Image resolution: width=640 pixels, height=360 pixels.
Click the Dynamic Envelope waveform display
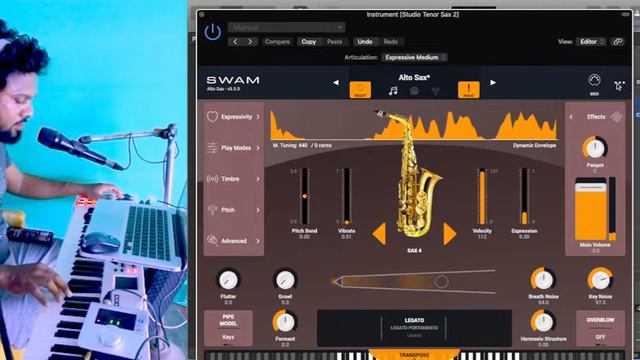[413, 126]
